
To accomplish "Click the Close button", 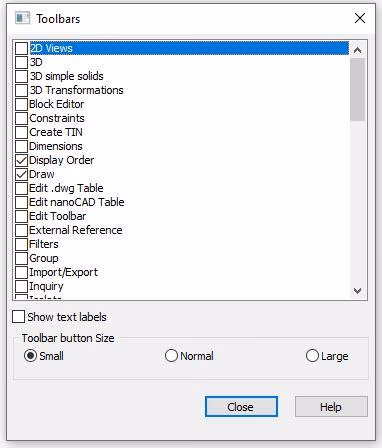I will click(x=241, y=407).
